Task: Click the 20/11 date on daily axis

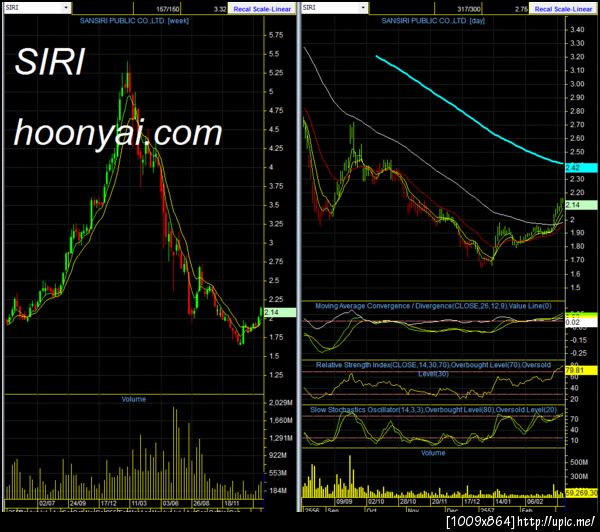Action: (x=439, y=501)
